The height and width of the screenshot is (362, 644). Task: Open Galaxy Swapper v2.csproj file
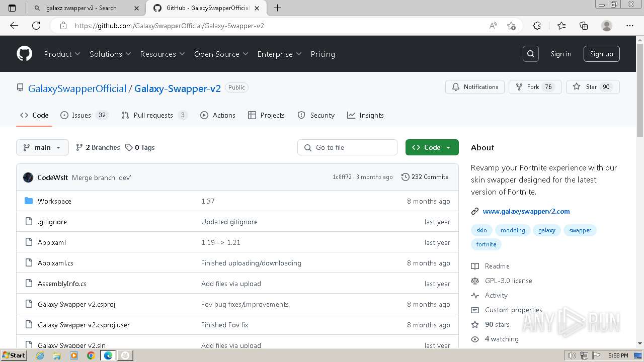pyautogui.click(x=76, y=304)
